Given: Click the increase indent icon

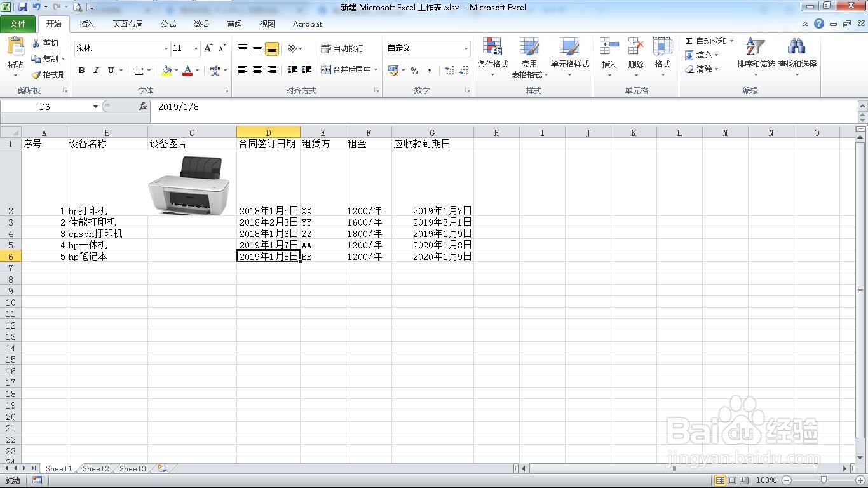Looking at the screenshot, I should tap(307, 70).
